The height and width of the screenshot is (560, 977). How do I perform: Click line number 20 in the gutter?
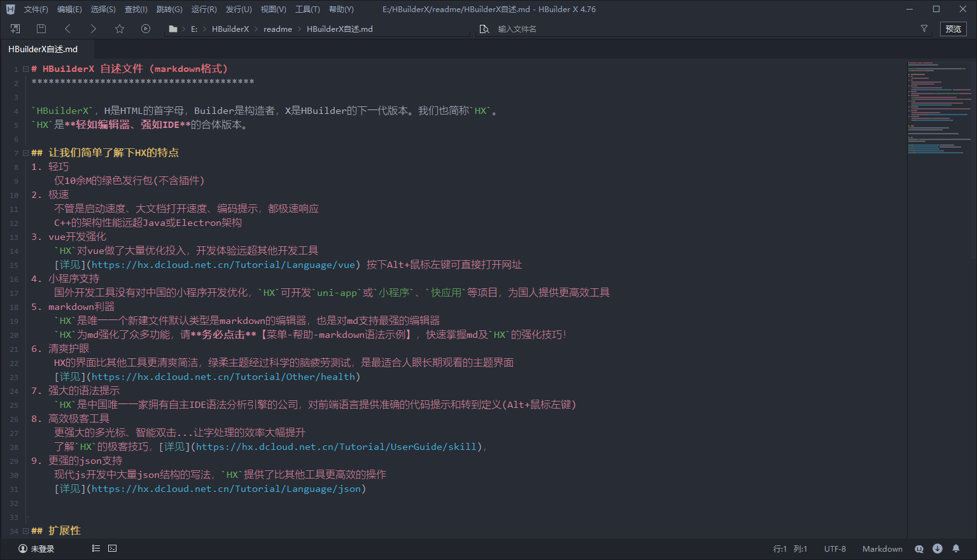point(14,335)
